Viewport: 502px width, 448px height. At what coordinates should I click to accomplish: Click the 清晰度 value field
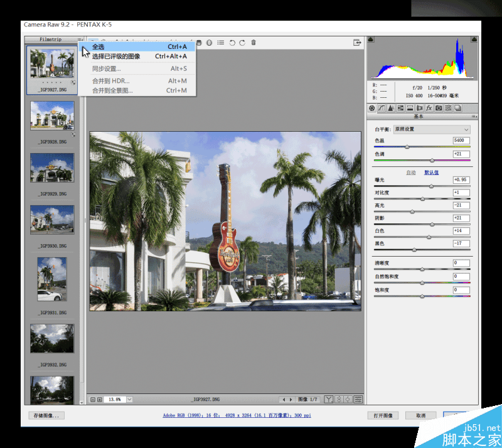click(461, 263)
